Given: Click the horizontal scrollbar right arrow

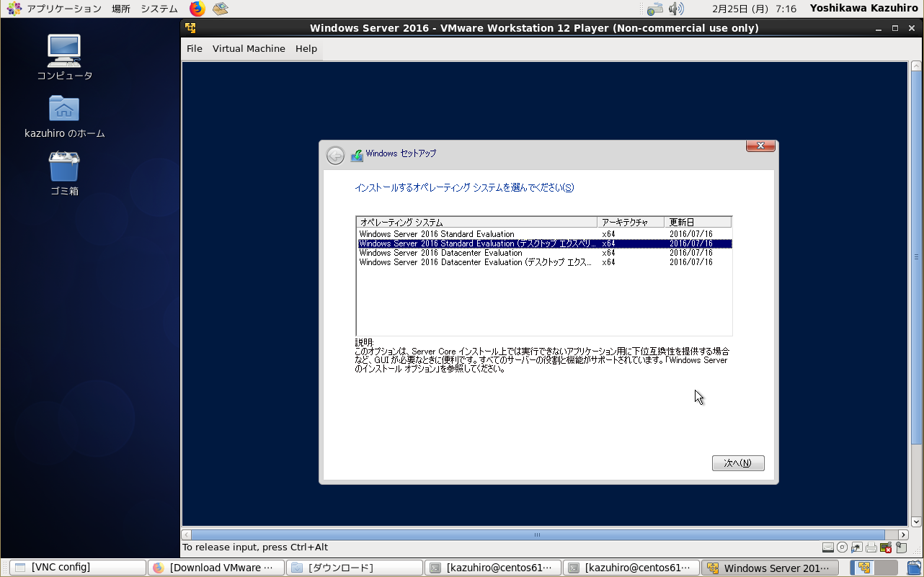Looking at the screenshot, I should click(x=903, y=535).
